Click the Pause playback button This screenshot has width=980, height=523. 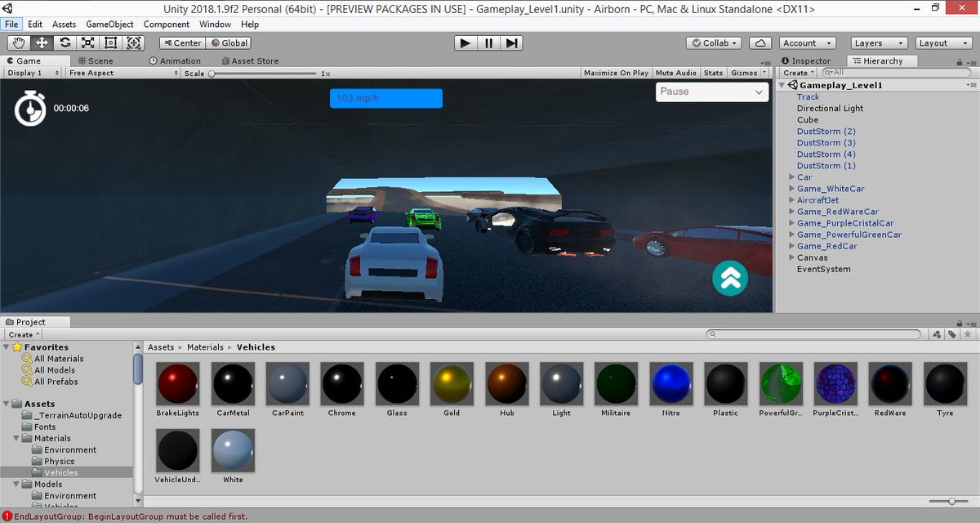click(x=488, y=42)
